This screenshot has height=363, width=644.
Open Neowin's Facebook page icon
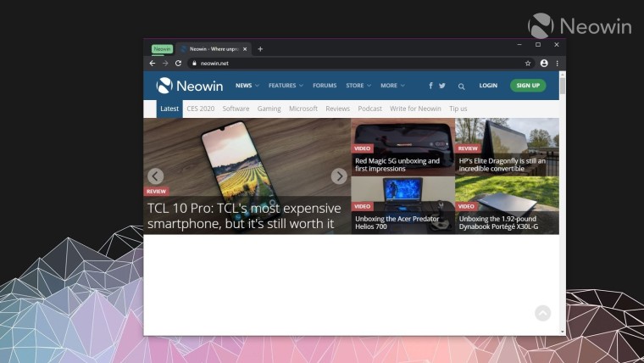[x=430, y=86]
